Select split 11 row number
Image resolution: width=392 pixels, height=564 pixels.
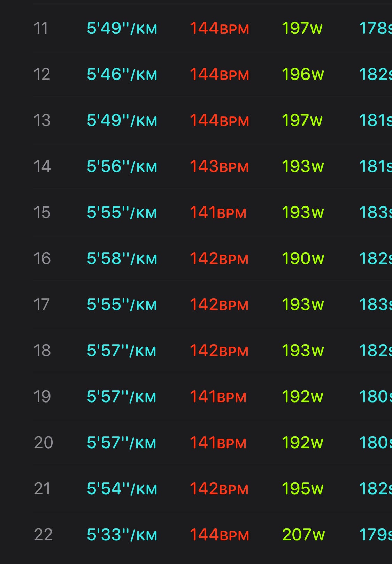click(41, 28)
